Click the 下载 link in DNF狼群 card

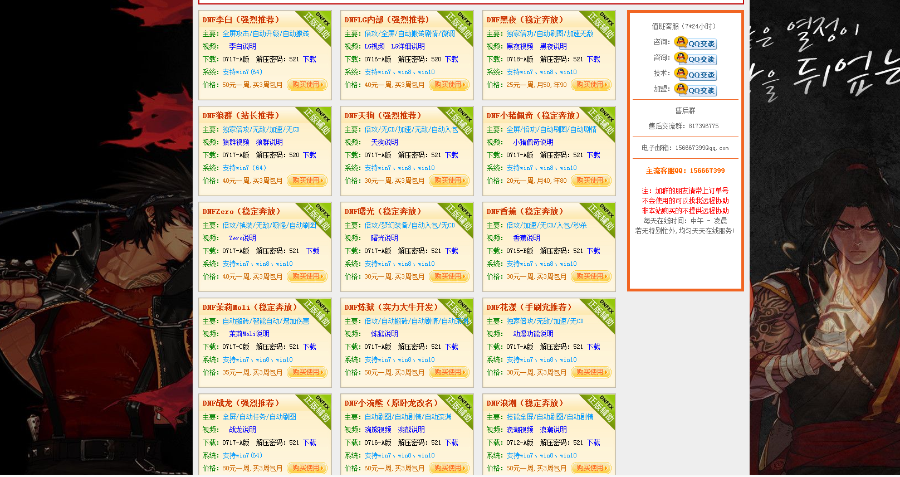[x=309, y=155]
